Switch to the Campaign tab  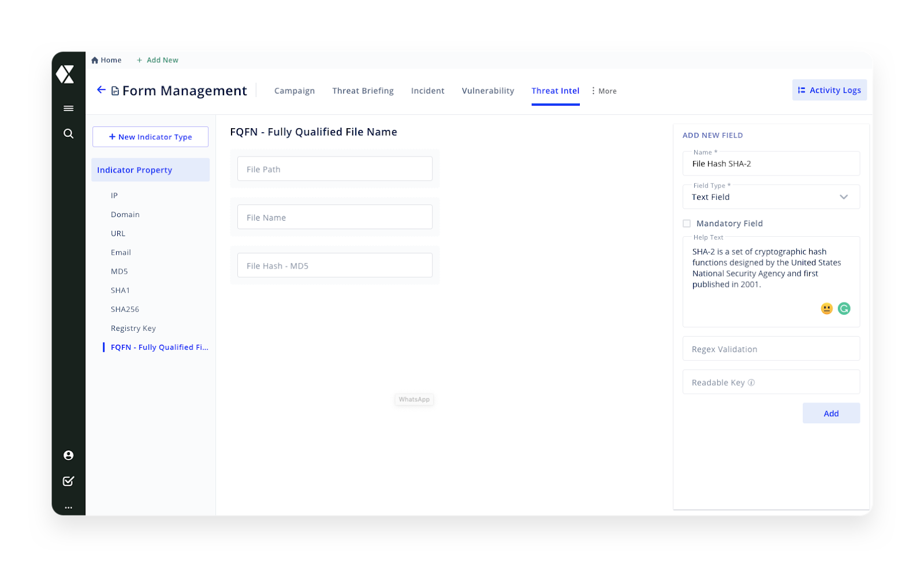pyautogui.click(x=295, y=91)
